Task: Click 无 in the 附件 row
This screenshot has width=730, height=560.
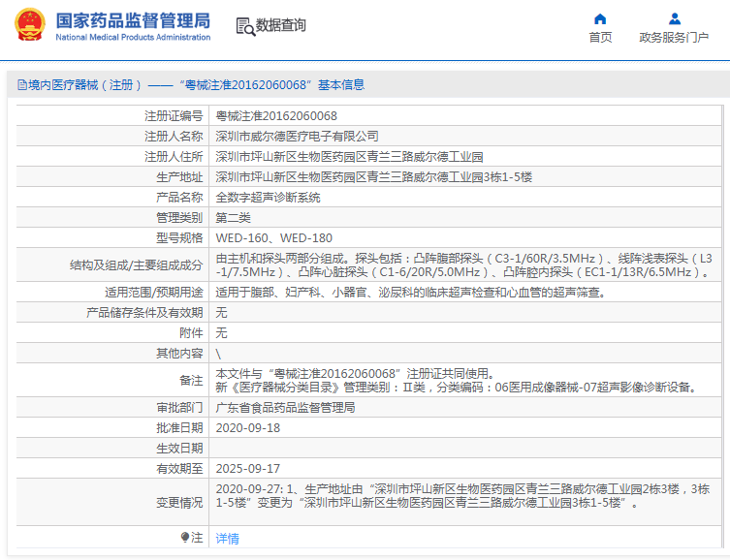Action: coord(221,333)
